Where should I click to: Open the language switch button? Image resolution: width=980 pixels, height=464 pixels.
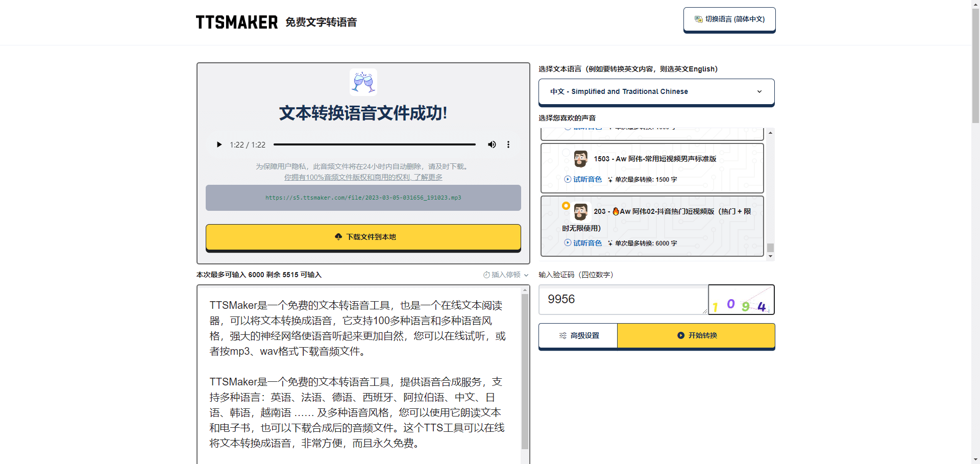[x=729, y=19]
